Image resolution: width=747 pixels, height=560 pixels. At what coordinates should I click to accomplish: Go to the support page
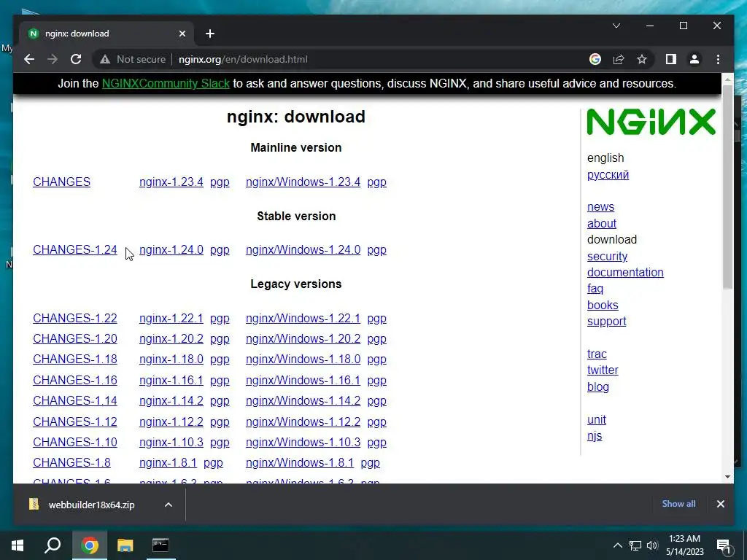pyautogui.click(x=606, y=322)
